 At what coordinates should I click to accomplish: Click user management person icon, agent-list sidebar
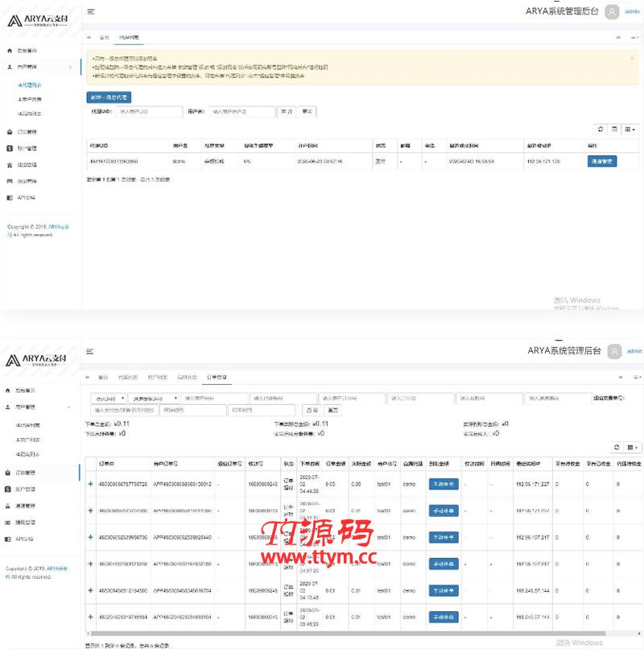(10, 67)
